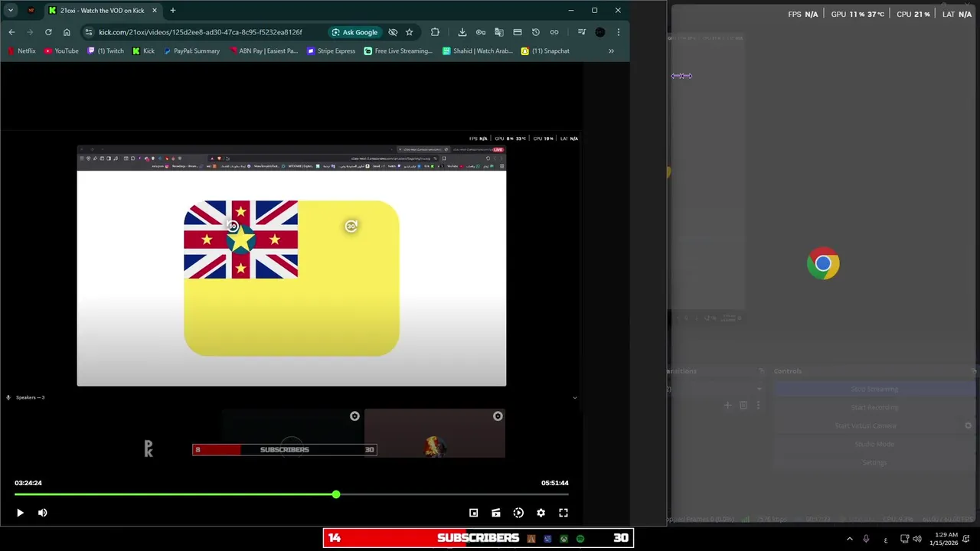Click the chain link toolbar icon
Image resolution: width=980 pixels, height=551 pixels.
pos(554,32)
